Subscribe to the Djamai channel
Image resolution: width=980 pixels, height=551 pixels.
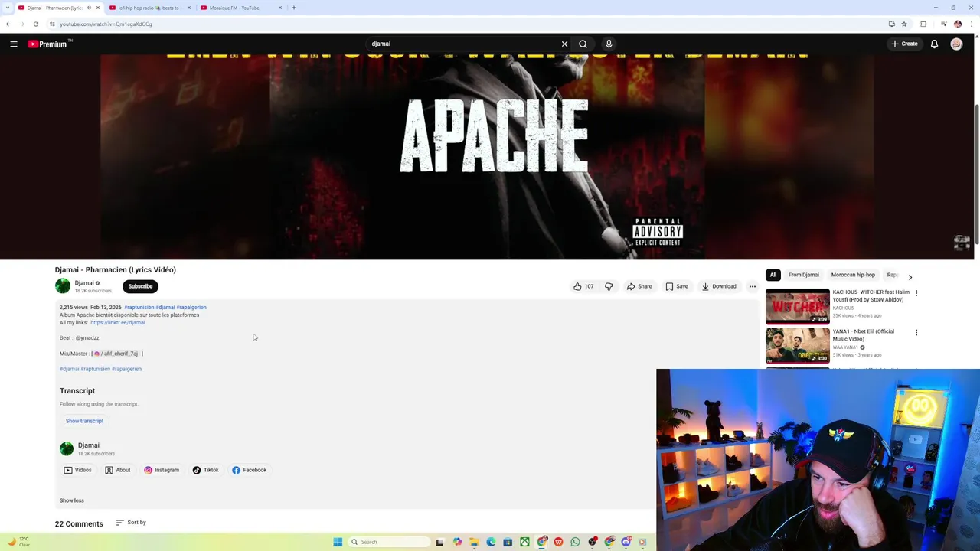click(140, 286)
